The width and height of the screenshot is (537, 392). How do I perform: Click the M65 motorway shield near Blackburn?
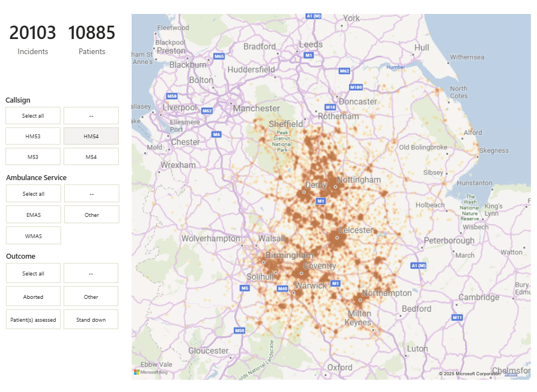point(219,56)
